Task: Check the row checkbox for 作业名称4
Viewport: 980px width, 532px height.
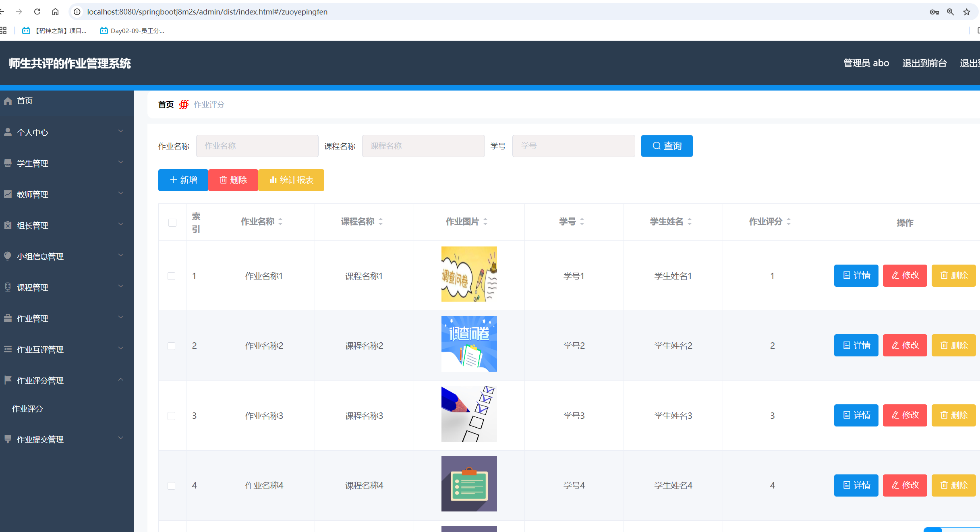Action: point(172,486)
